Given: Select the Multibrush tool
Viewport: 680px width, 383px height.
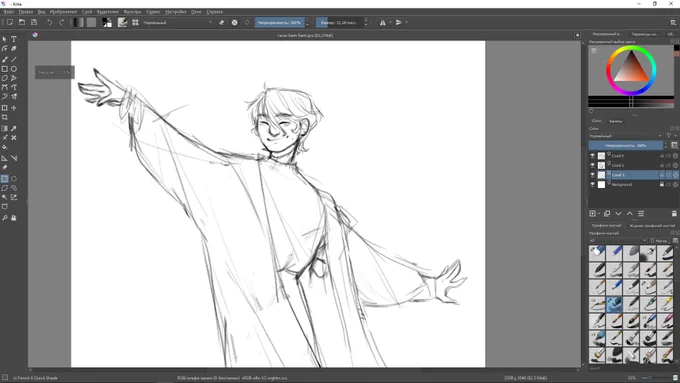Looking at the screenshot, I should coord(14,96).
